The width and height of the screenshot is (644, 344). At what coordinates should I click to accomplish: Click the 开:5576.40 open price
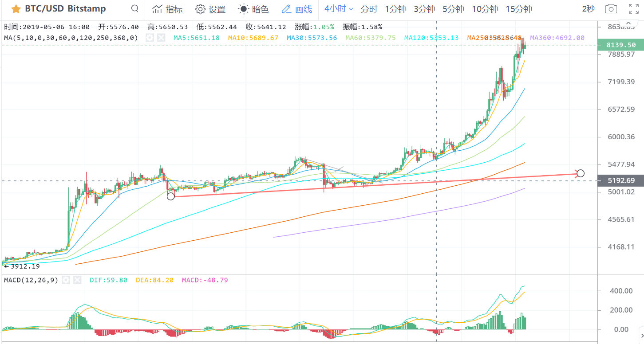click(119, 27)
